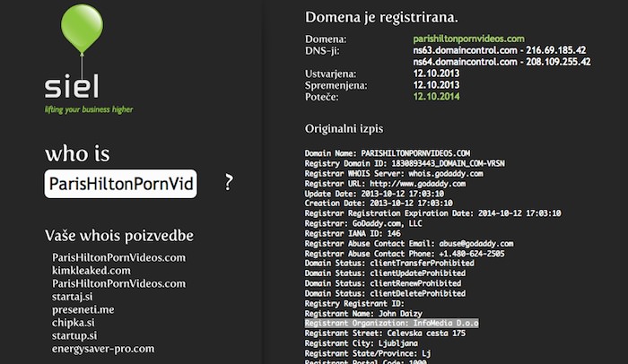
Task: Open kimkleaked.com from query history
Action: tap(92, 271)
